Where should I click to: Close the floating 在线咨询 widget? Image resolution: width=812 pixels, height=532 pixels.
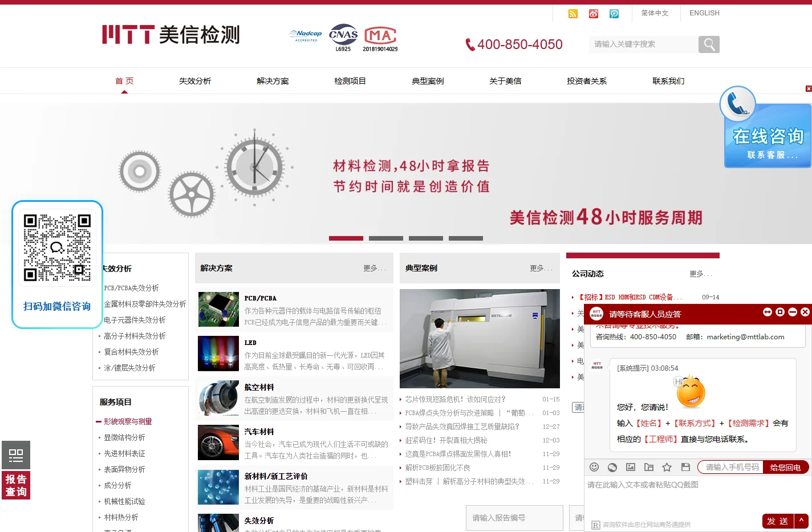(x=809, y=88)
